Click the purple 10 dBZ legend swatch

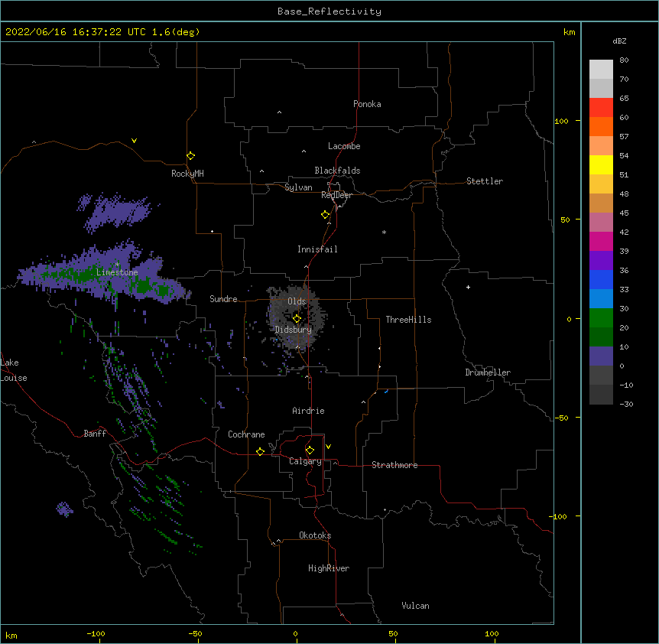(x=601, y=356)
